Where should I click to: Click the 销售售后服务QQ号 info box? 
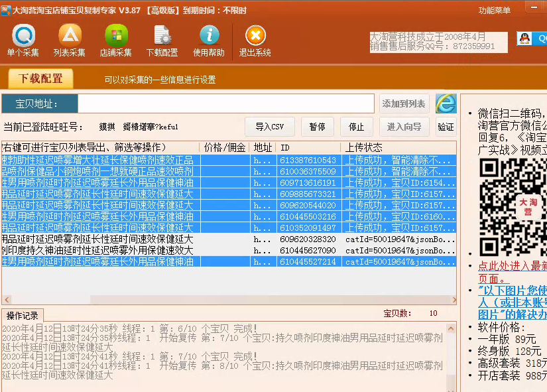tap(438, 42)
